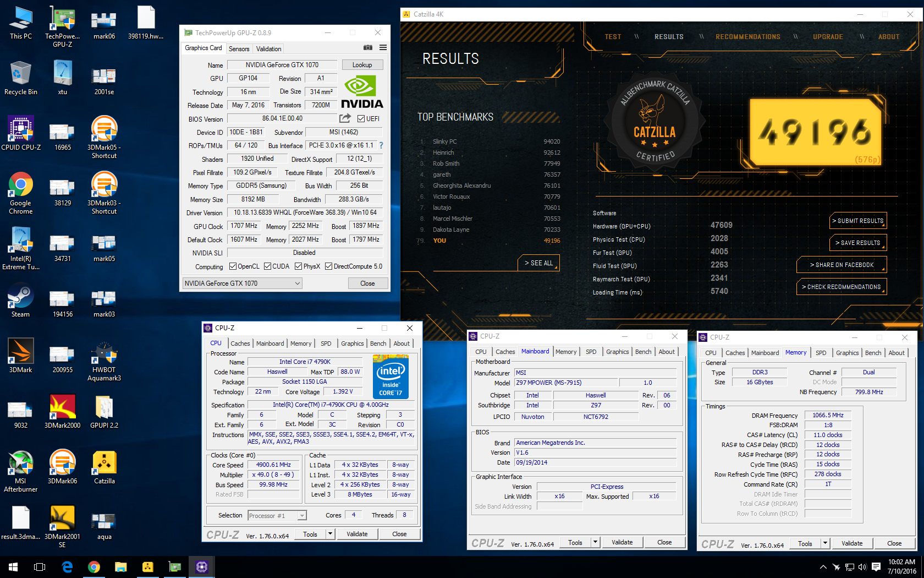Launch Catzilla desktop shortcut
The height and width of the screenshot is (578, 924).
tap(104, 467)
